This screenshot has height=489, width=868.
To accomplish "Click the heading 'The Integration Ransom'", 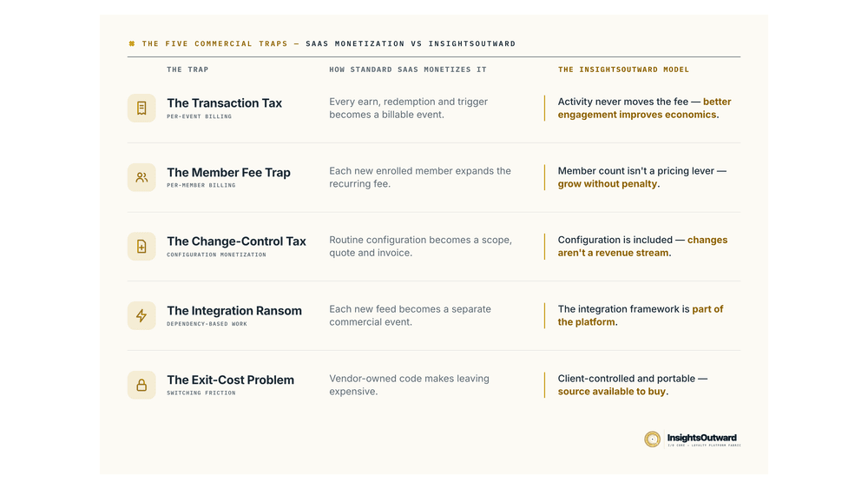I will tap(234, 311).
